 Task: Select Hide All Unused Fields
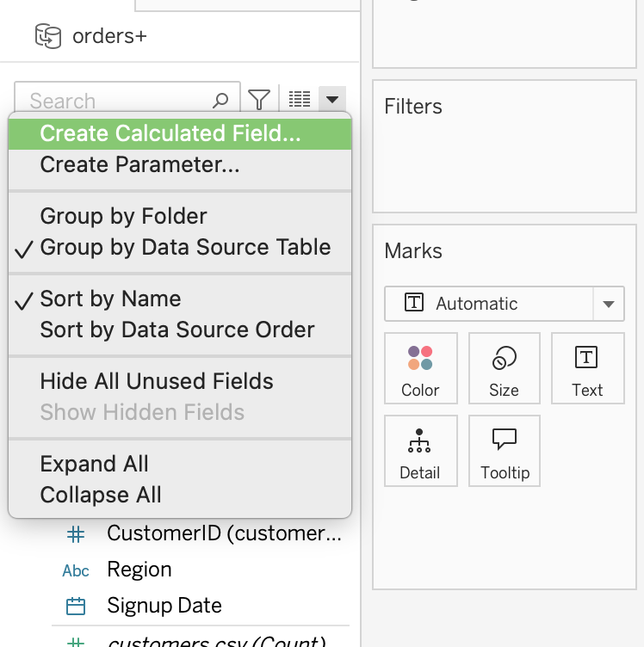point(157,381)
